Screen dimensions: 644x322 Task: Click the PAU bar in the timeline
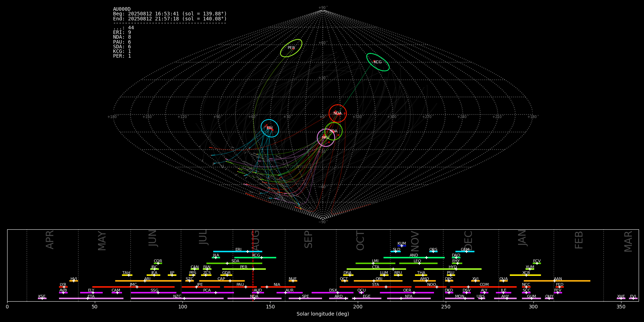(240, 287)
